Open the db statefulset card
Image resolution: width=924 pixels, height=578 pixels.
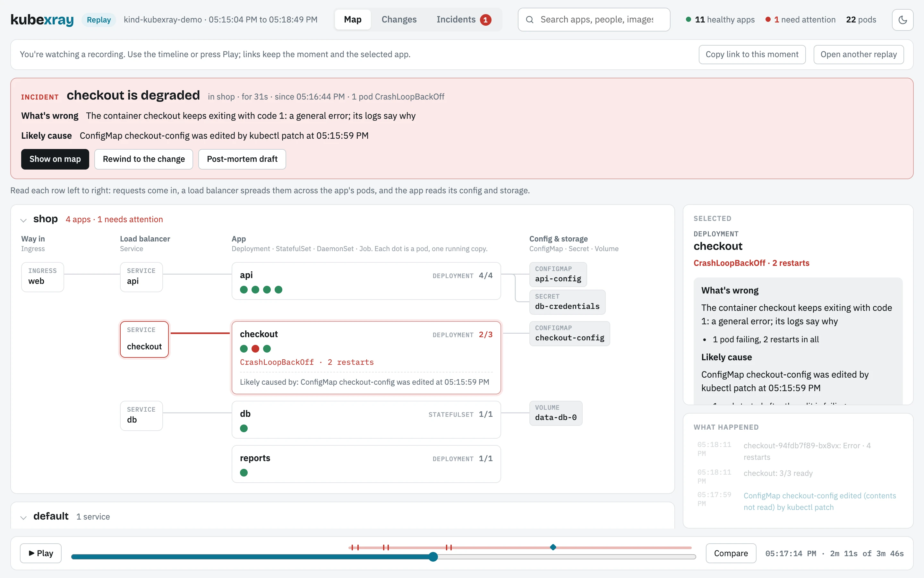(x=366, y=420)
